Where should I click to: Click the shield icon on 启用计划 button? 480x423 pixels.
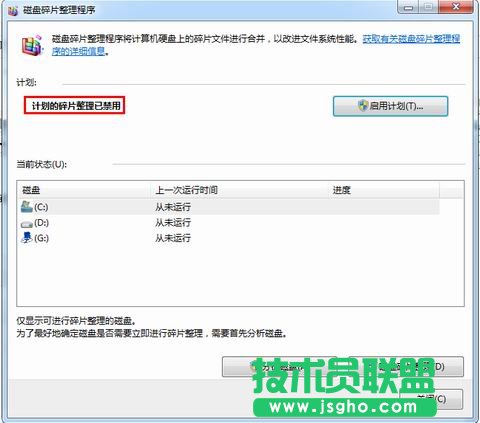[363, 106]
